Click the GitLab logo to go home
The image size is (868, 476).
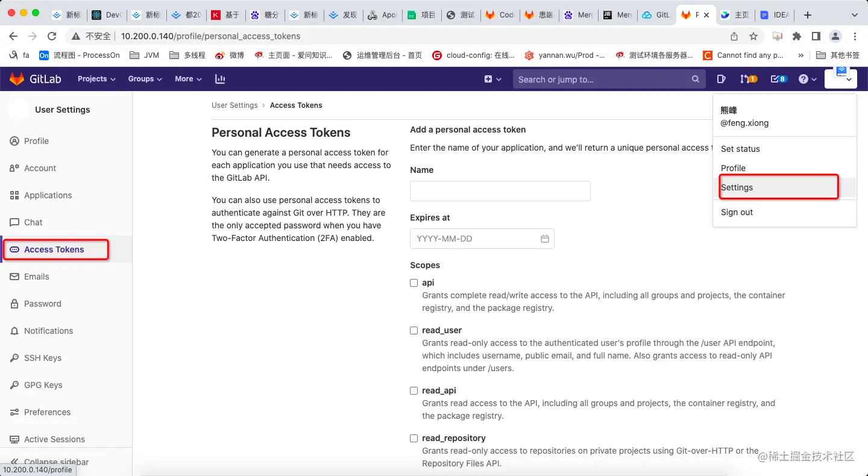[35, 78]
